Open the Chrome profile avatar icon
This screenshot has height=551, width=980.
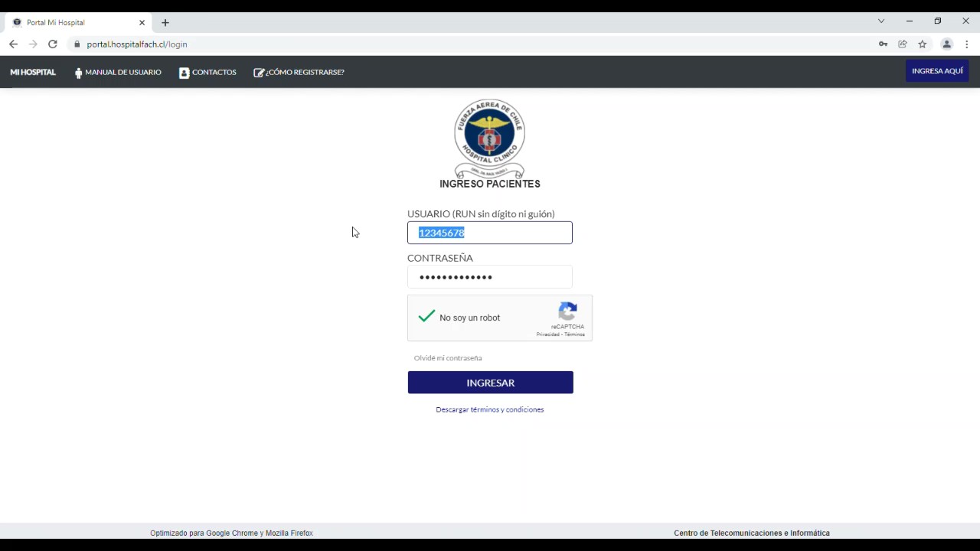(947, 44)
